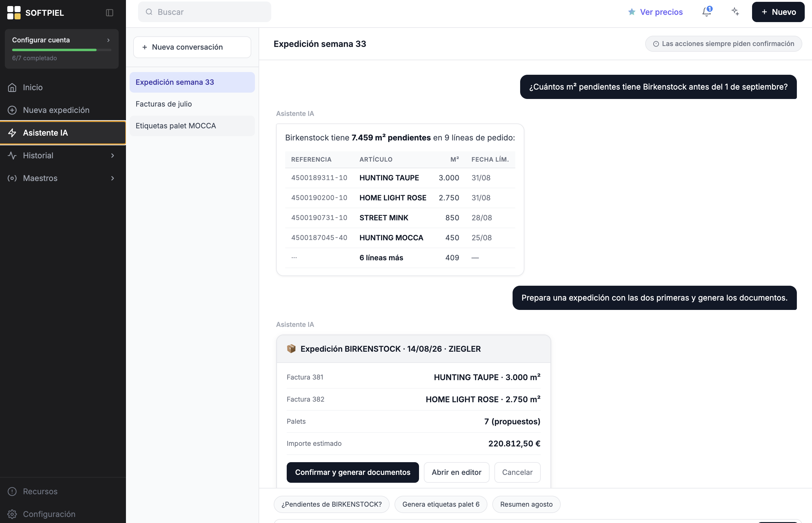Show the 6 líneas más row
Viewport: 812px width, 523px height.
pos(400,258)
